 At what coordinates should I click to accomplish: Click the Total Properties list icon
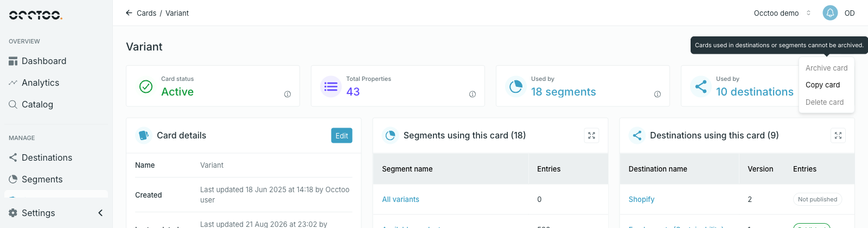click(x=331, y=86)
